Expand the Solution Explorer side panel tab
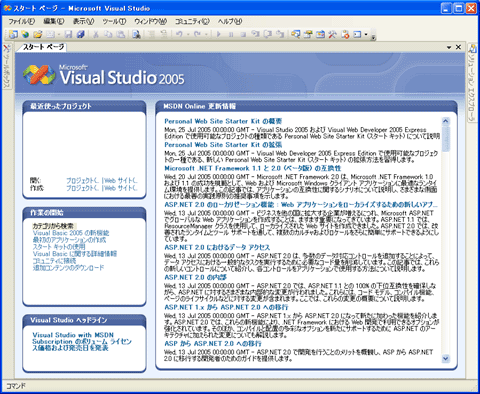 coord(472,83)
